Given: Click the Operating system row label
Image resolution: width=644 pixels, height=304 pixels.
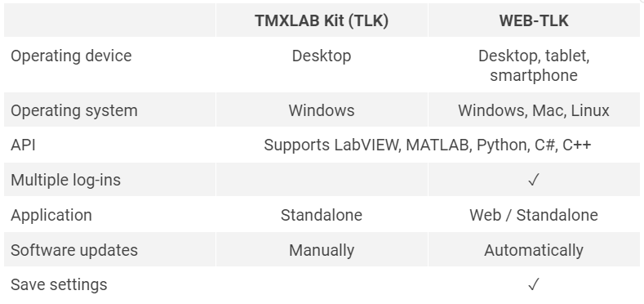Looking at the screenshot, I should pyautogui.click(x=74, y=110).
